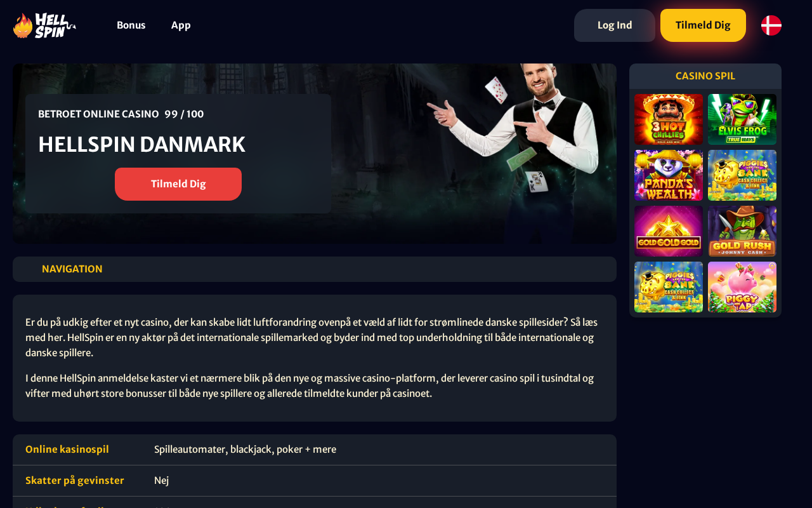Click the HellSpin flame logo
812x508 pixels.
point(44,25)
